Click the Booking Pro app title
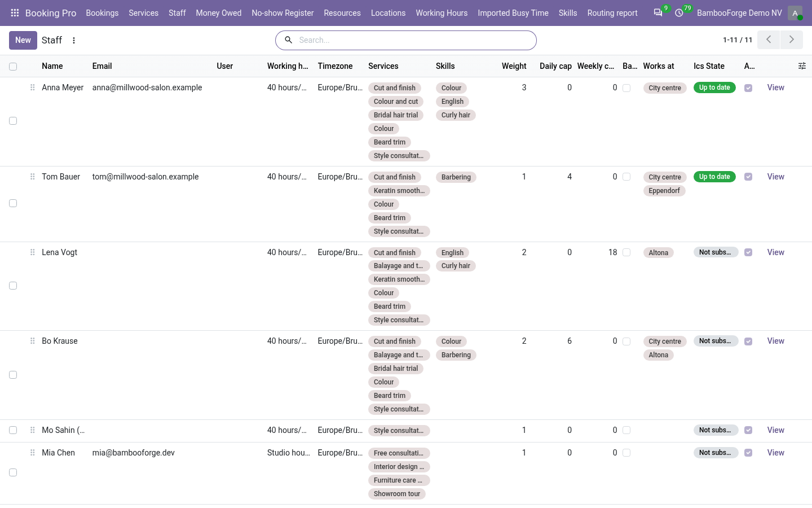812x508 pixels. coord(51,13)
